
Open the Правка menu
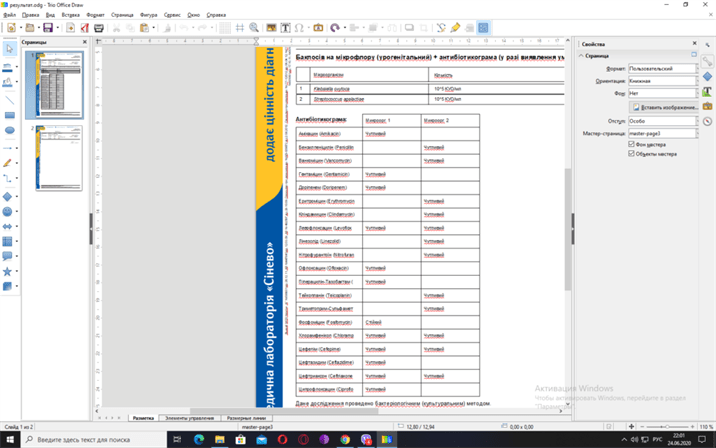click(31, 15)
